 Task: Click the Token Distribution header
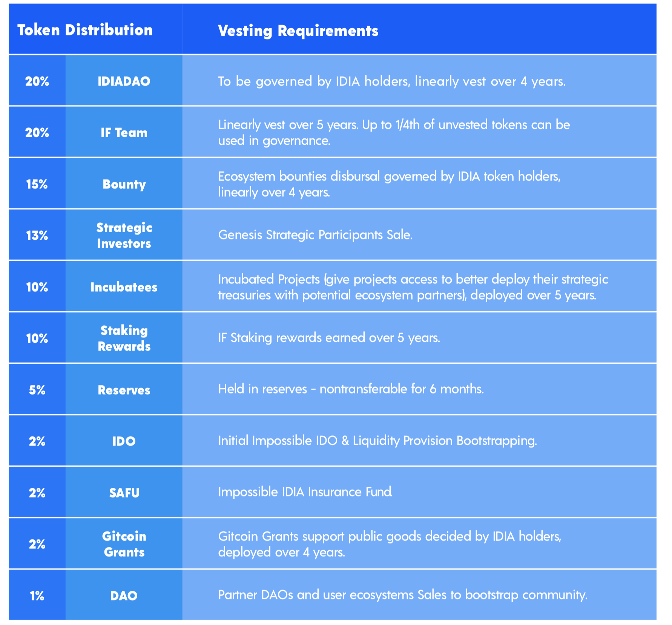(x=85, y=30)
